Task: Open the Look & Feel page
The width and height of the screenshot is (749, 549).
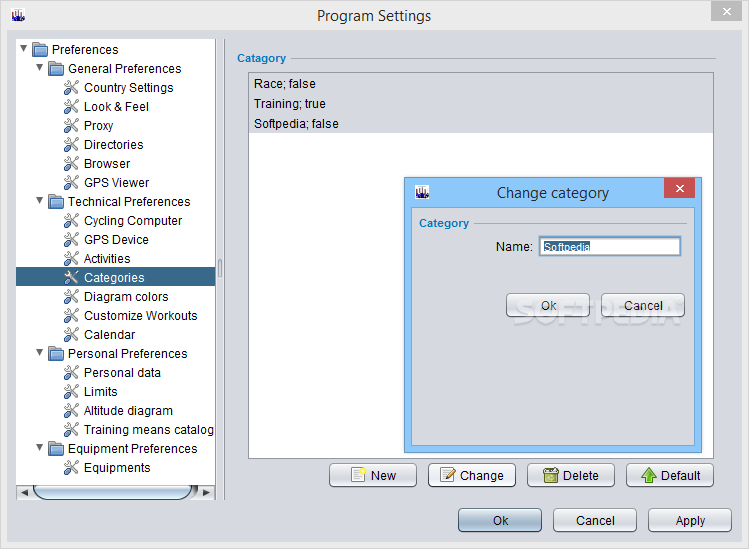Action: (x=116, y=107)
